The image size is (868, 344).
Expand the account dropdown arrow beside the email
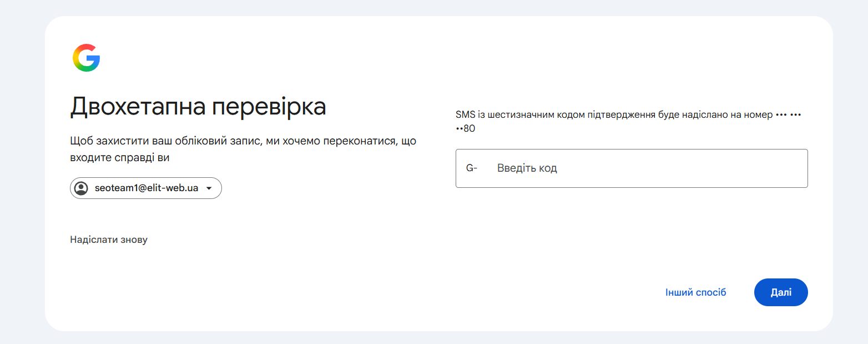coord(209,188)
